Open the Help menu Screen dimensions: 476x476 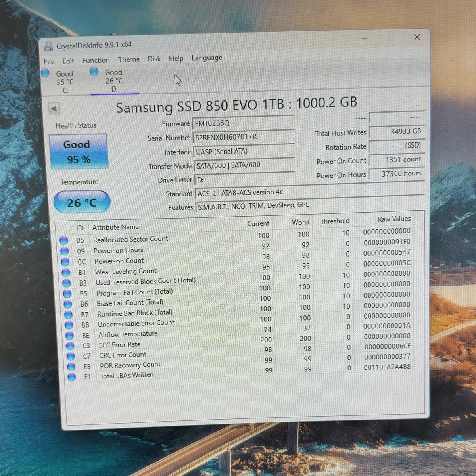pyautogui.click(x=176, y=58)
